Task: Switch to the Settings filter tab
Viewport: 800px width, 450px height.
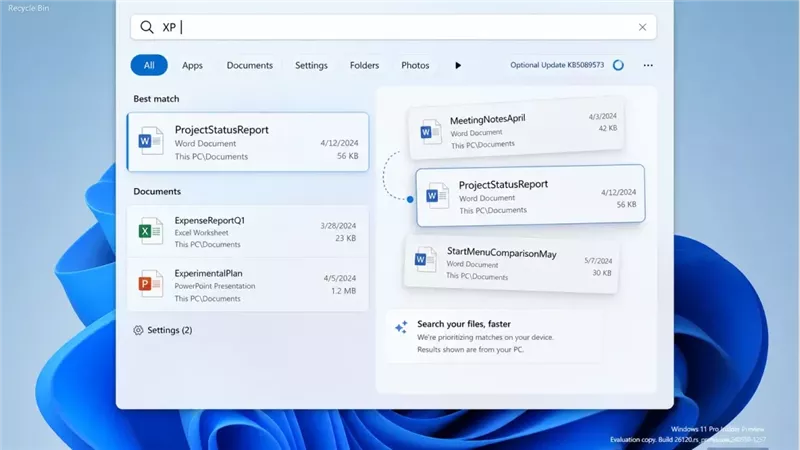Action: [x=311, y=65]
